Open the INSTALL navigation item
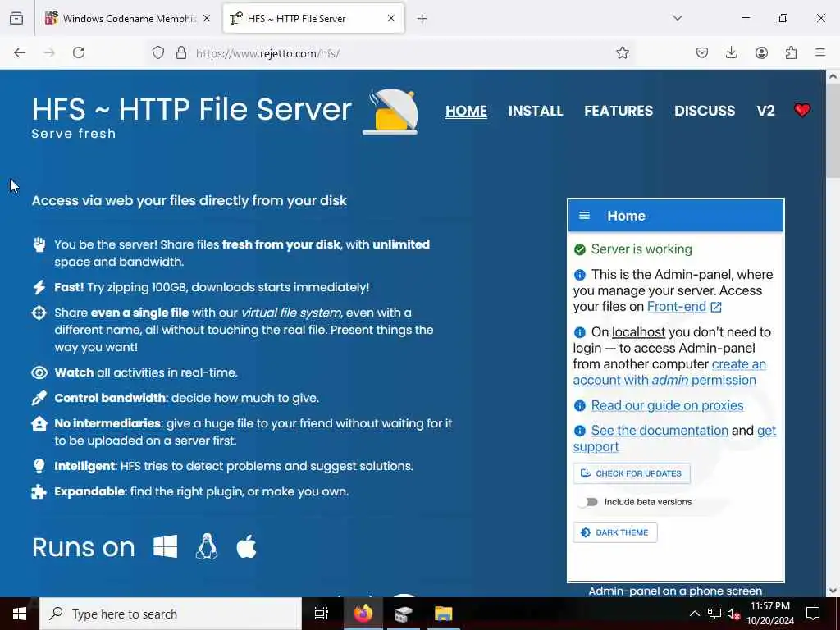Viewport: 840px width, 630px height. coord(536,111)
